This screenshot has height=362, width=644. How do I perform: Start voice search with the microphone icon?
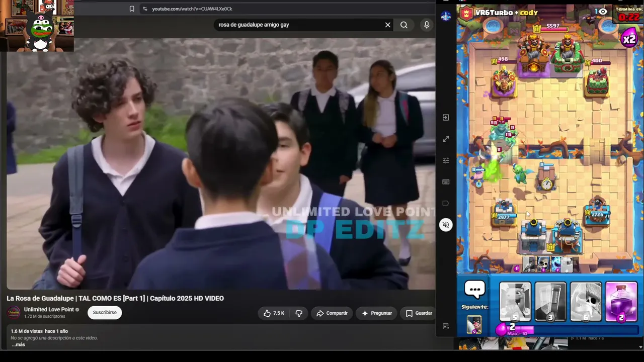click(427, 25)
